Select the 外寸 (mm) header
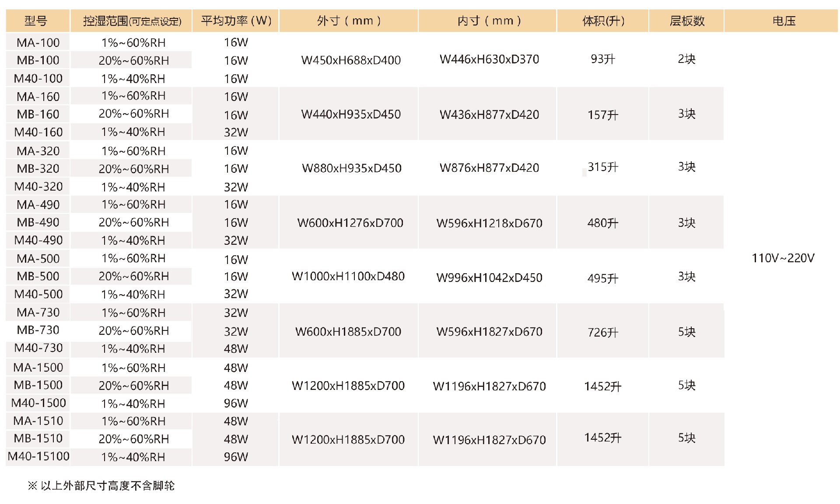This screenshot has width=840, height=504. pyautogui.click(x=349, y=21)
